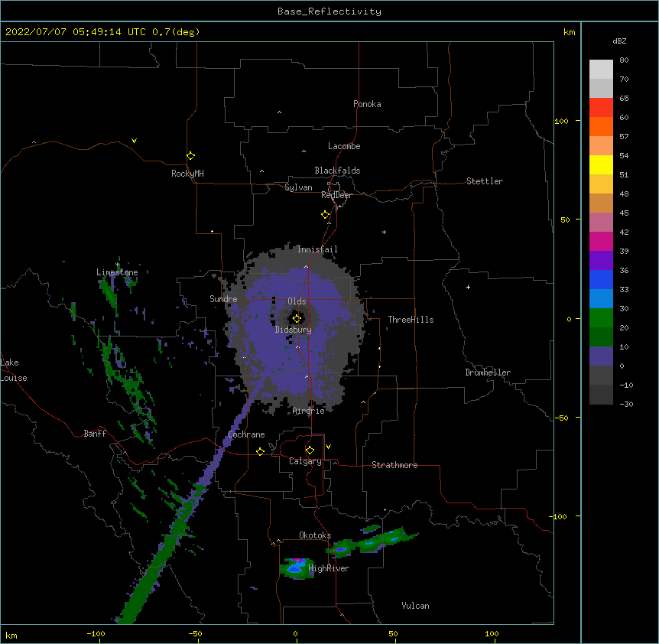Click the Airdrie city label
The height and width of the screenshot is (644, 659).
pos(309,411)
